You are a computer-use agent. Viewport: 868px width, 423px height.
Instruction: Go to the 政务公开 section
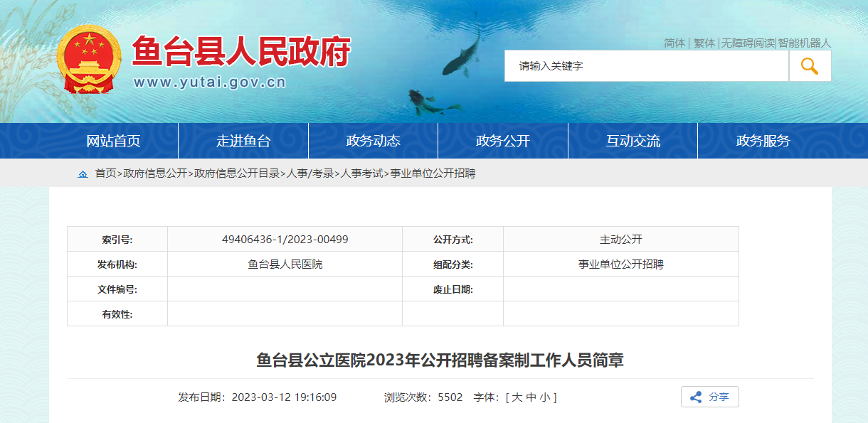503,141
